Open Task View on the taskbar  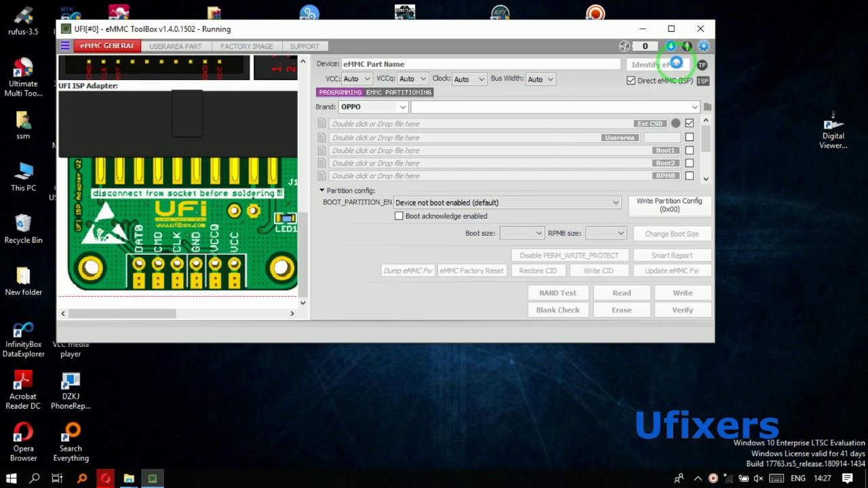click(57, 479)
